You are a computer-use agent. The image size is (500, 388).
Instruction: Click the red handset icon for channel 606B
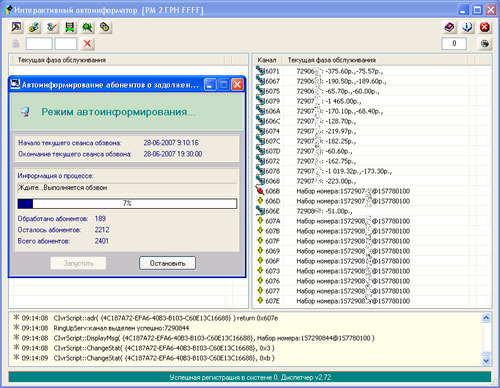click(260, 191)
